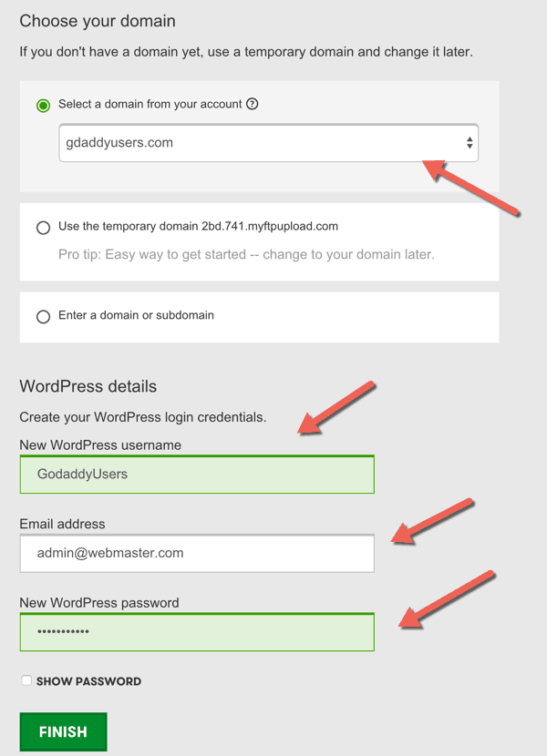
Task: Click 'Enter a domain or subdomain' label text
Action: [136, 315]
